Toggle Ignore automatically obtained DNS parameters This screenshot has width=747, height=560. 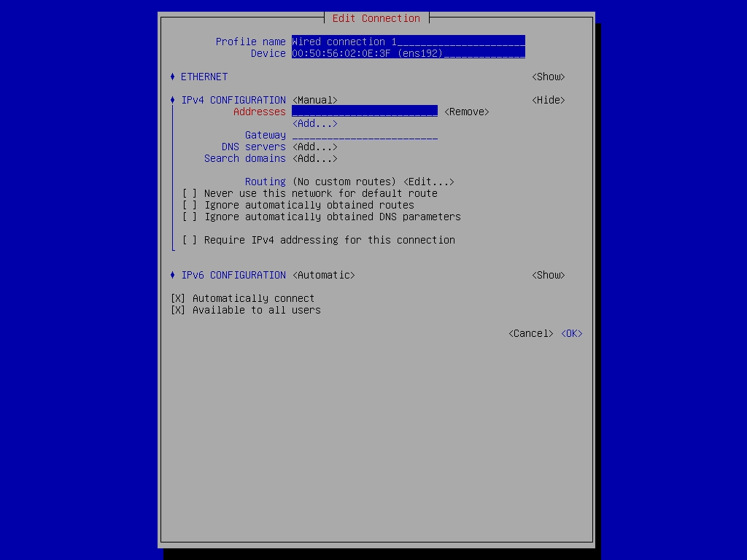[x=190, y=217]
